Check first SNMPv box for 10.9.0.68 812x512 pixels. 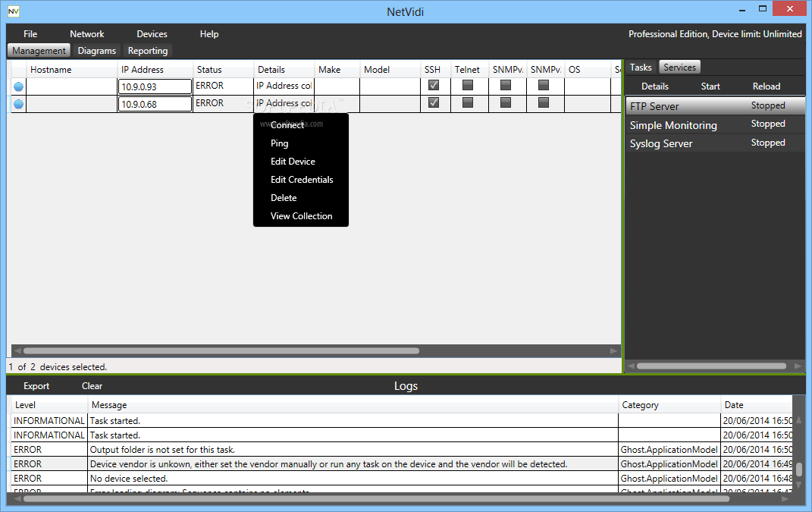[x=506, y=102]
